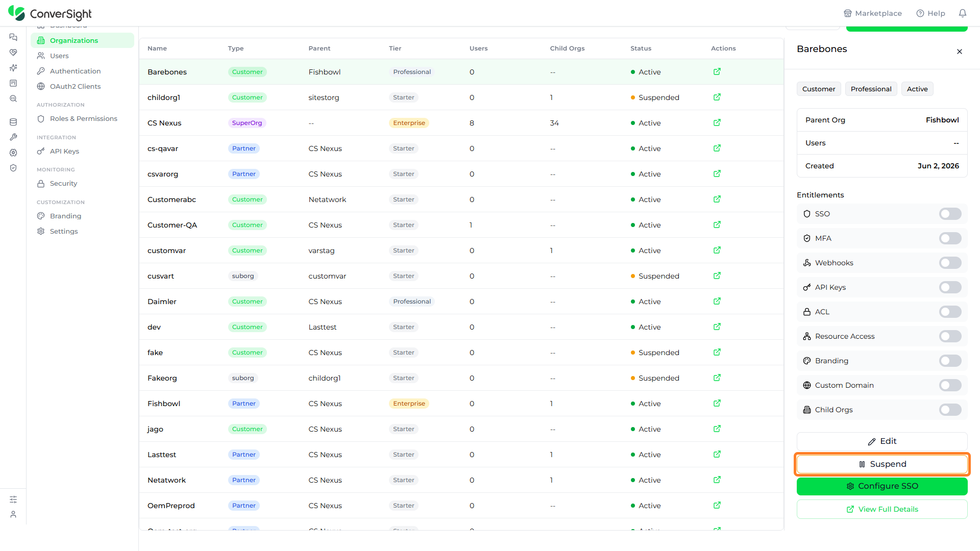Click the Configure SSO button
Viewport: 980px width, 551px height.
882,486
